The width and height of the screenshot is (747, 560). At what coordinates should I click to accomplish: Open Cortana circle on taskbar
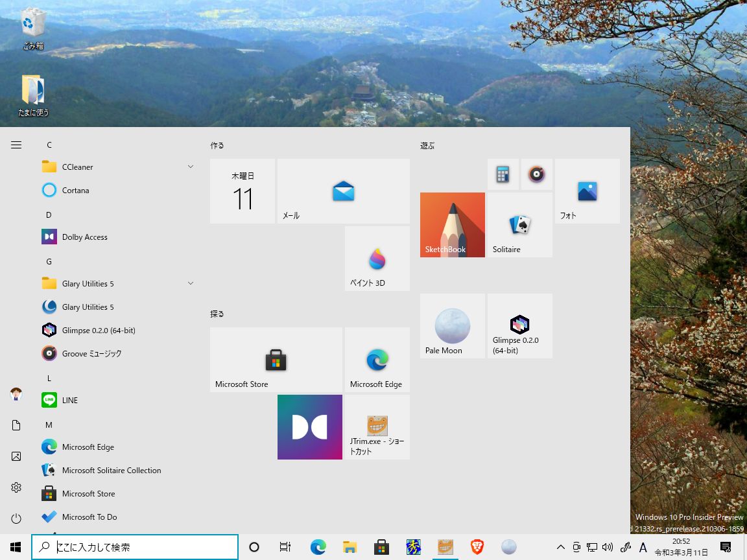254,547
